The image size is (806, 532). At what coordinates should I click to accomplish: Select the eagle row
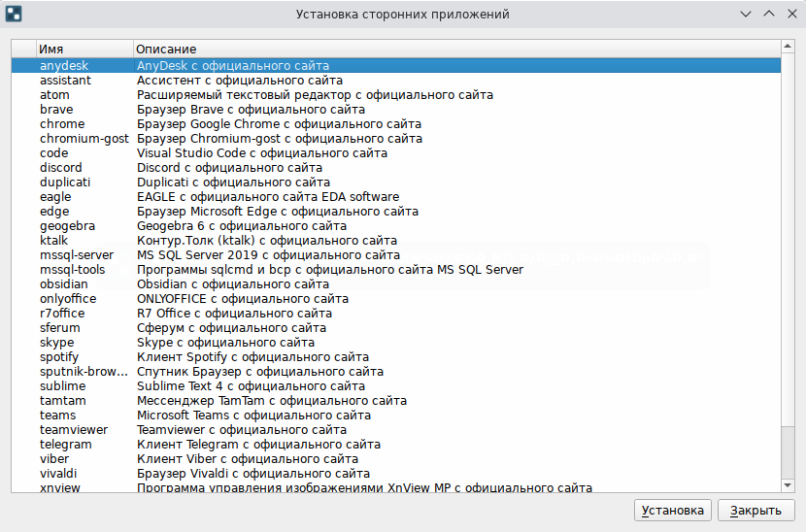(396, 196)
